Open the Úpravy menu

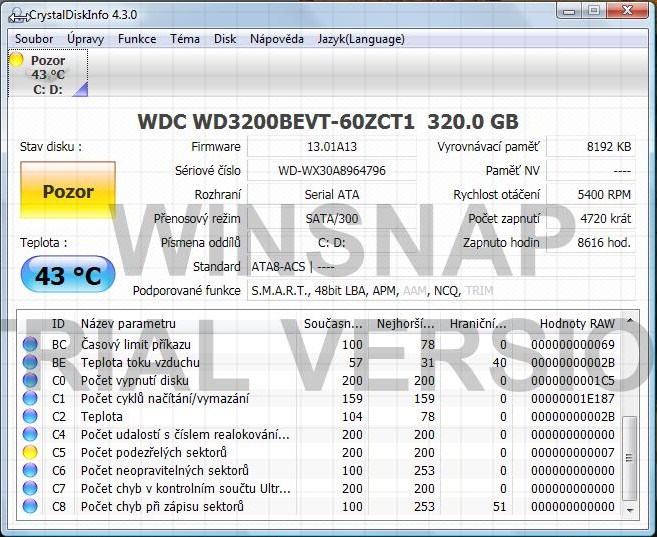tap(85, 39)
